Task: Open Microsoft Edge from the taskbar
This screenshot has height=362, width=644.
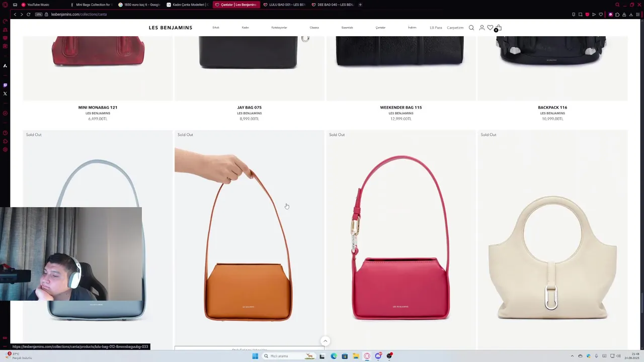Action: [x=334, y=356]
